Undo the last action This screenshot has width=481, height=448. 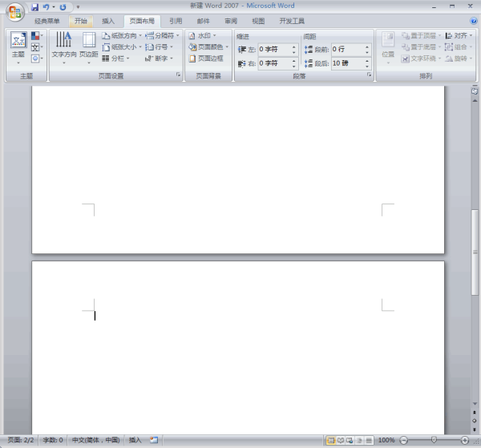coord(46,7)
